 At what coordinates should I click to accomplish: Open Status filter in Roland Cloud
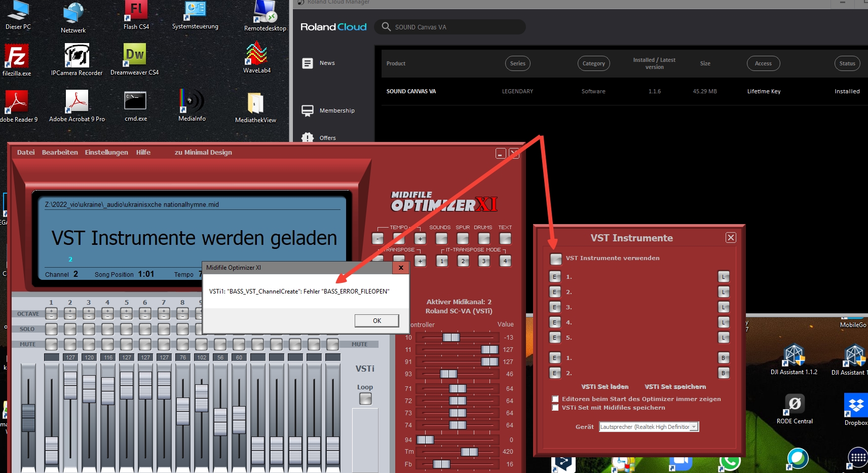pyautogui.click(x=847, y=63)
